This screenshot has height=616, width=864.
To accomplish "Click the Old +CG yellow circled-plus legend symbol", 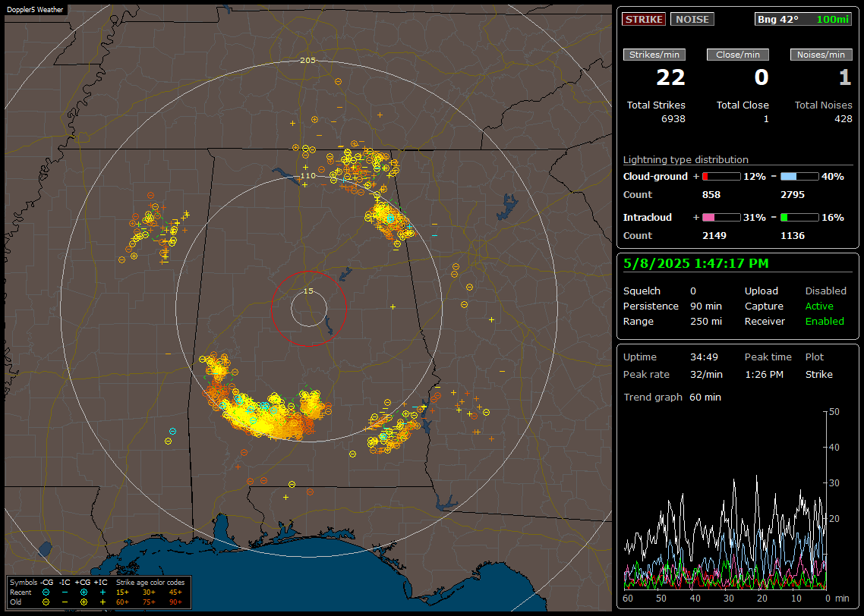I will click(84, 602).
